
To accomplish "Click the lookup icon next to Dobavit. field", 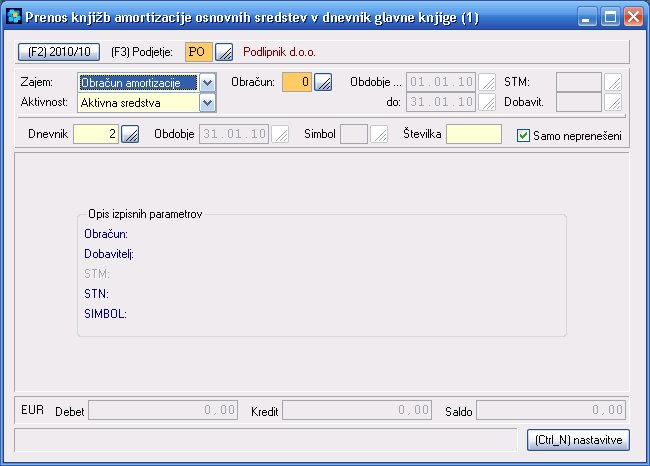I will point(613,102).
